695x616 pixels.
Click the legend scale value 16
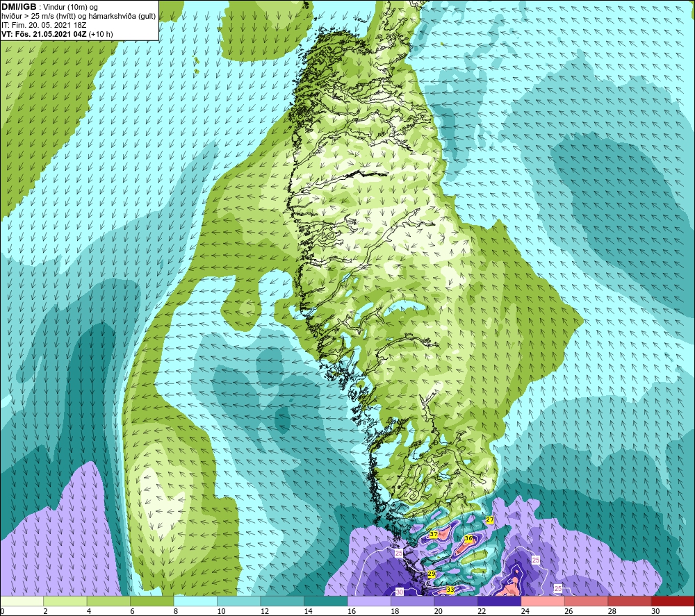point(352,611)
